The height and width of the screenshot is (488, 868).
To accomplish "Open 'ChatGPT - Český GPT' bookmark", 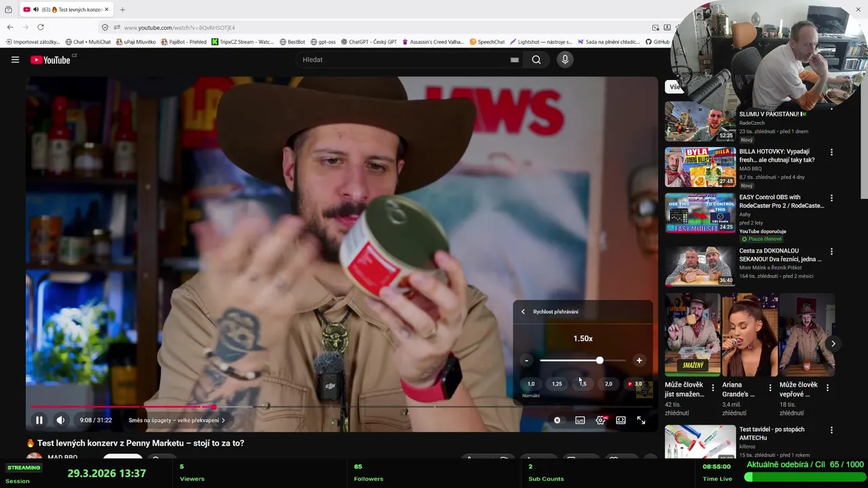I will click(369, 42).
